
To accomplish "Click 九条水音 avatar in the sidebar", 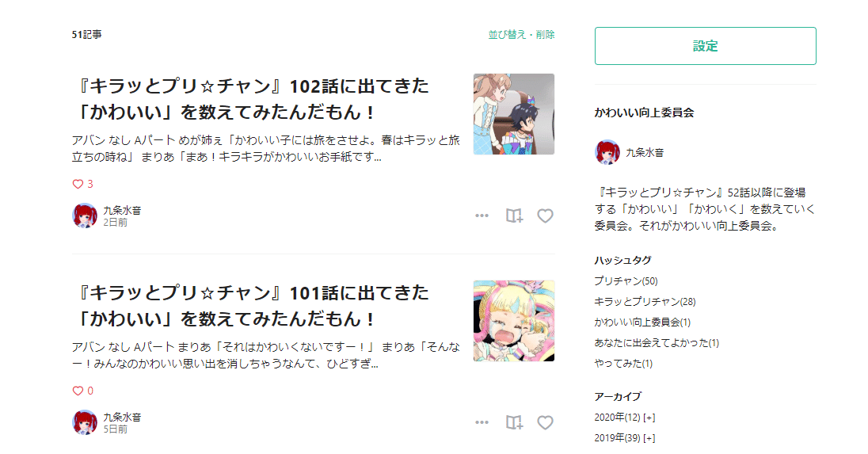I will coord(607,152).
